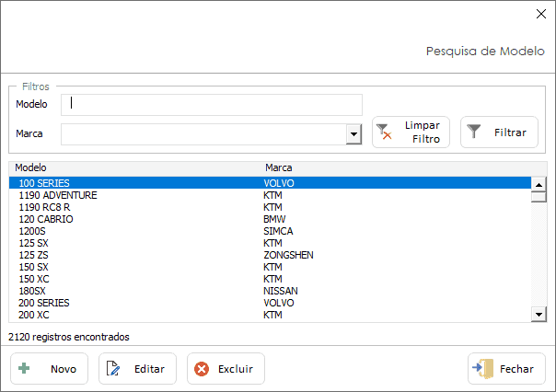Click the Filtrar button label
Screen dimensions: 556x392
510,133
